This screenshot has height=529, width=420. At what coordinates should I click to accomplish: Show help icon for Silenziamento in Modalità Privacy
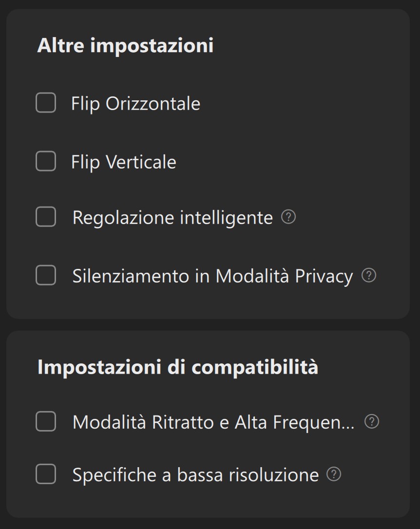(x=369, y=276)
